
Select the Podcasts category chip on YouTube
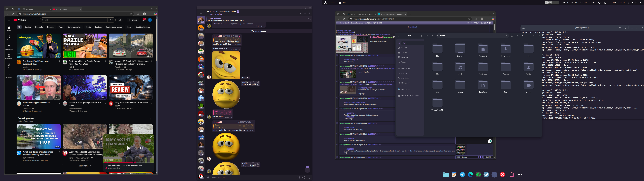[x=39, y=27]
